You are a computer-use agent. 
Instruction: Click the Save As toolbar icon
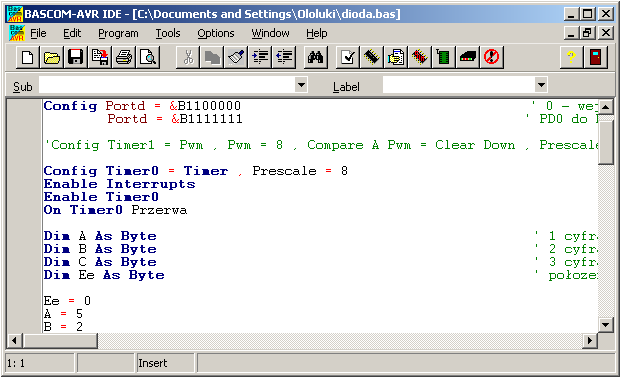tap(100, 58)
